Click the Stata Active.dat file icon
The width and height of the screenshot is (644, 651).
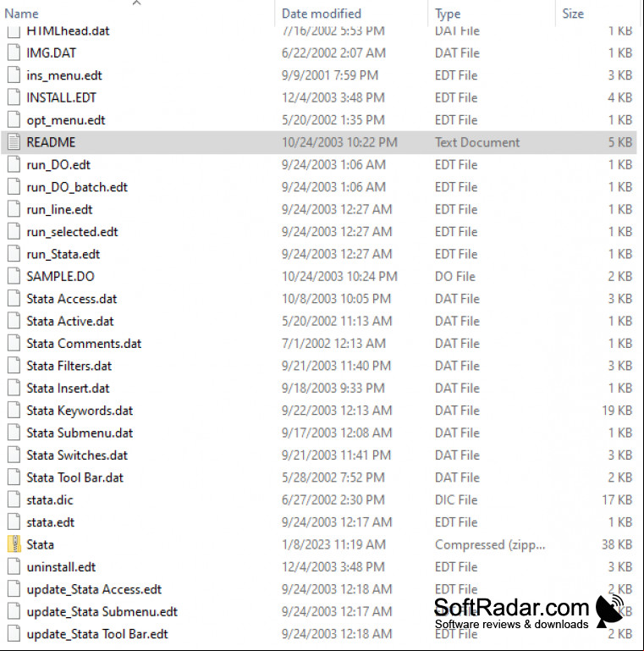click(x=14, y=321)
